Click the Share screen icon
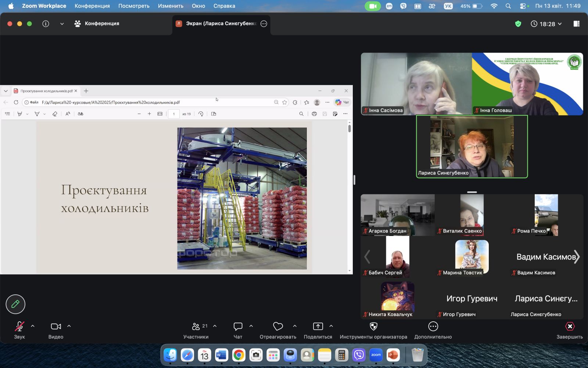Viewport: 588px width, 368px height. click(318, 326)
